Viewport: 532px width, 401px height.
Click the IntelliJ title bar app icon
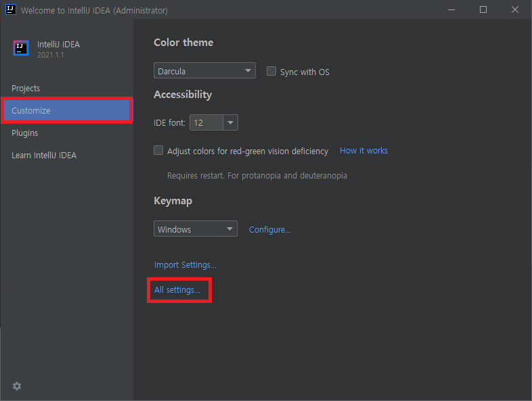click(x=11, y=9)
